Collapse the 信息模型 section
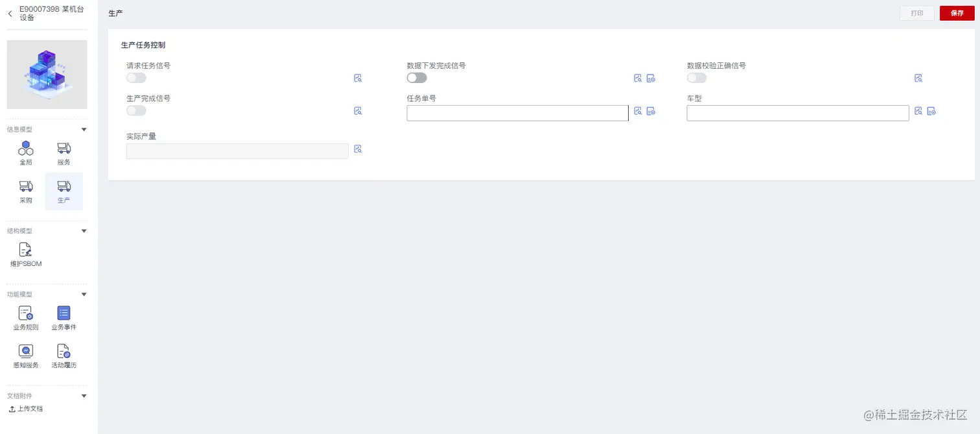 pyautogui.click(x=84, y=130)
